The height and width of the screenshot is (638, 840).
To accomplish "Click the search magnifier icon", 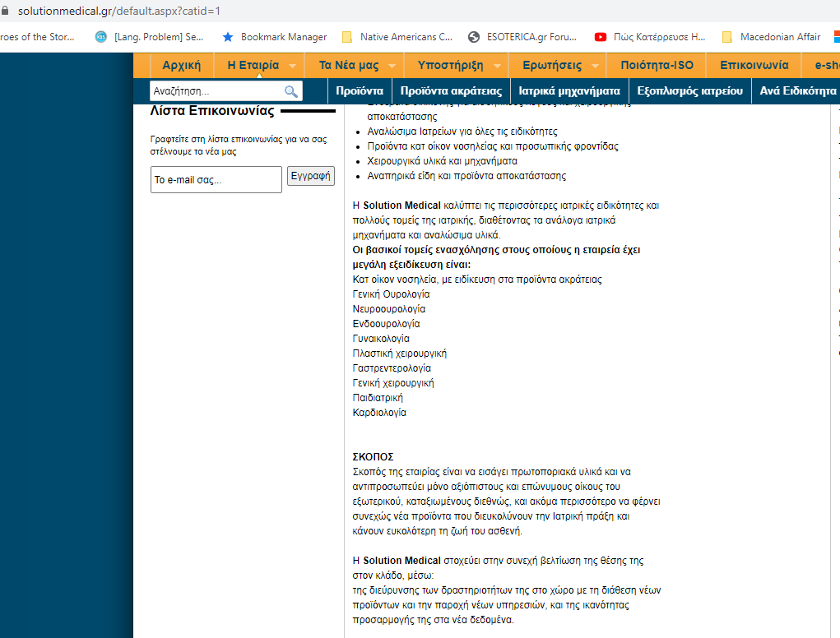I will click(x=291, y=91).
